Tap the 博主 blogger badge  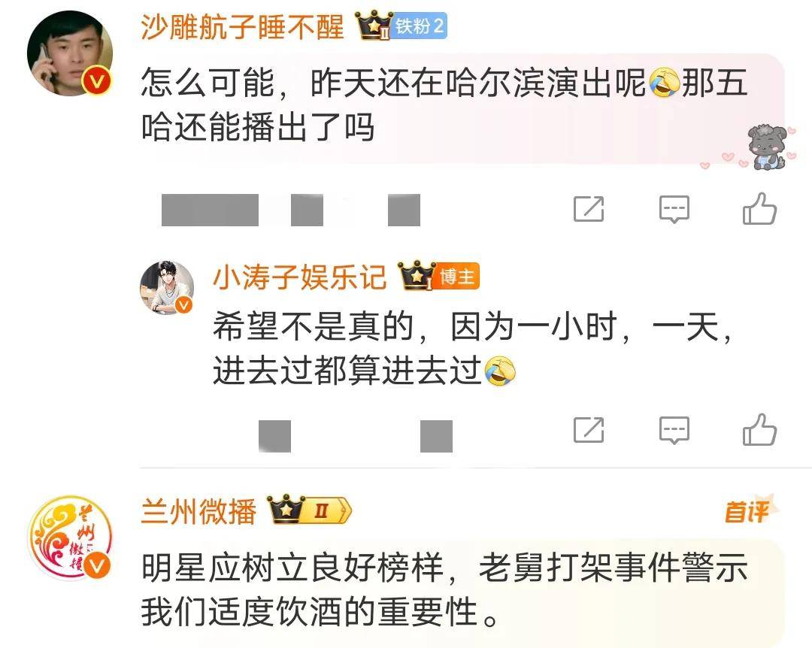457,277
